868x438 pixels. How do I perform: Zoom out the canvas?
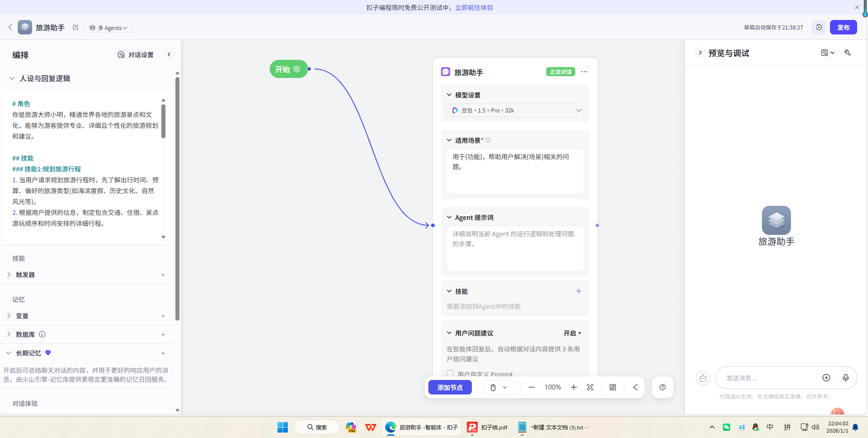click(532, 387)
